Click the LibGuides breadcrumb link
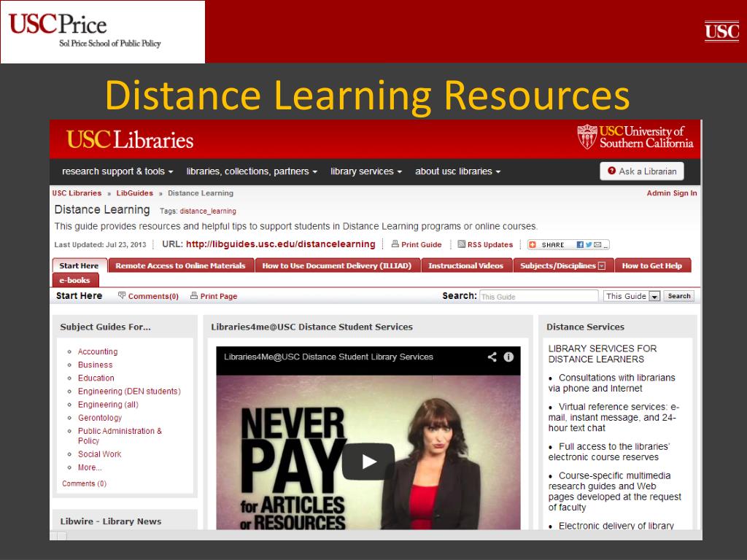747x560 pixels. (135, 193)
